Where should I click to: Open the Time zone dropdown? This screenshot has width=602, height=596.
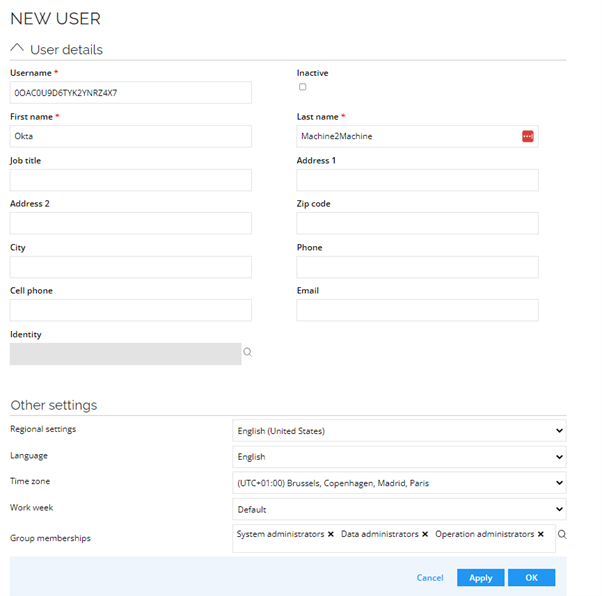(x=399, y=483)
